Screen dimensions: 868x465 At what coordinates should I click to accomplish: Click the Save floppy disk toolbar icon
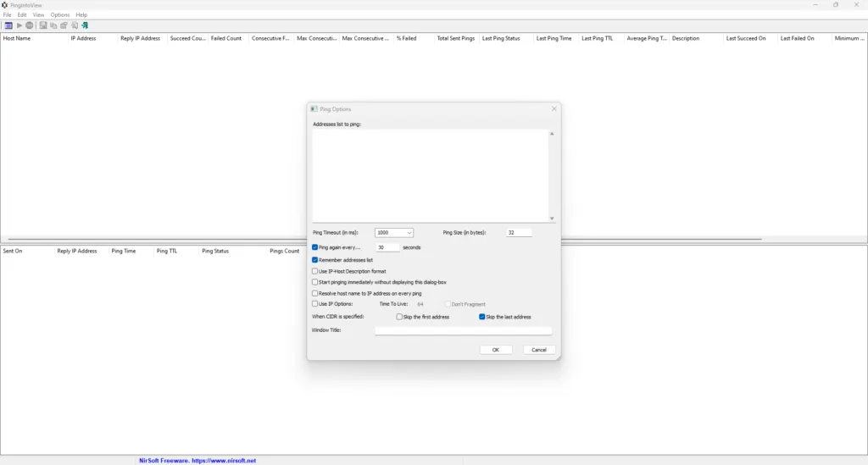42,25
